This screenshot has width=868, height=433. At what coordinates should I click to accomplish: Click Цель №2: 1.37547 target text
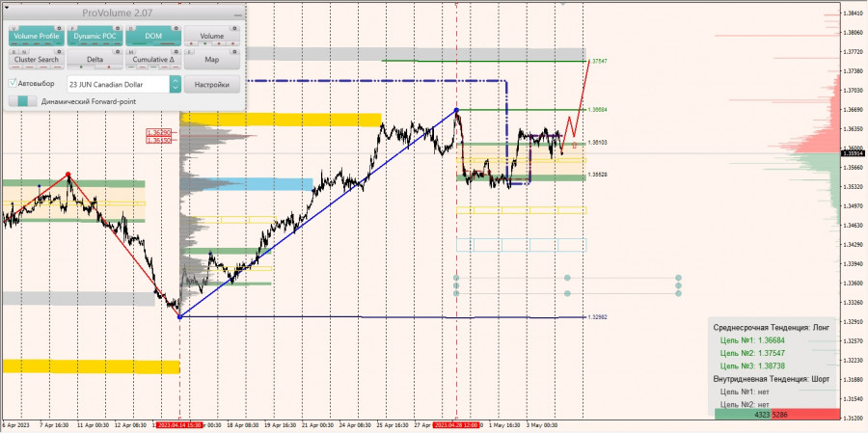[752, 353]
